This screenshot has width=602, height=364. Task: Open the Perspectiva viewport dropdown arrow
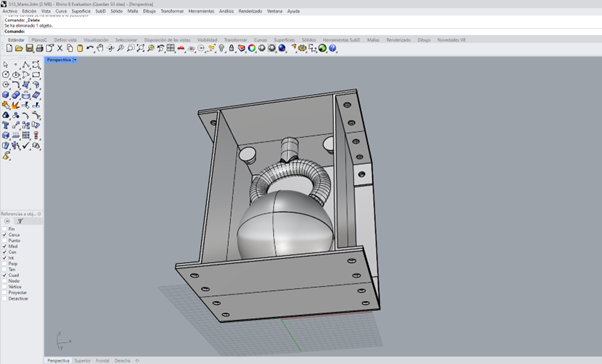pos(75,60)
